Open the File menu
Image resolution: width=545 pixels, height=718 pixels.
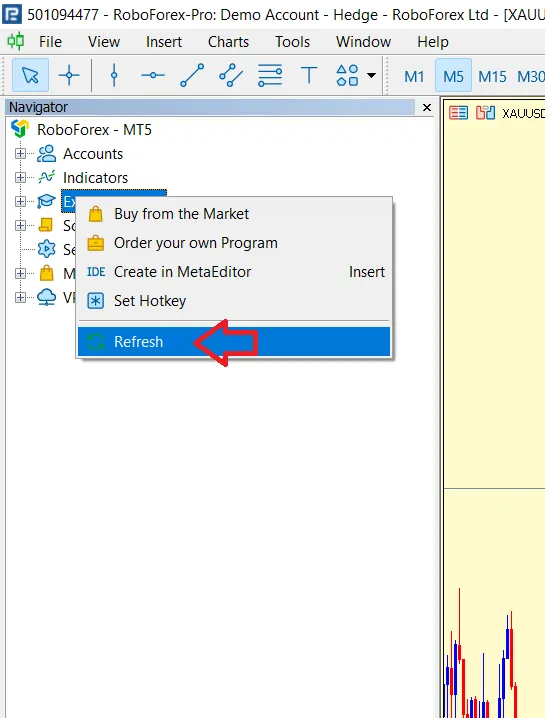click(x=50, y=42)
